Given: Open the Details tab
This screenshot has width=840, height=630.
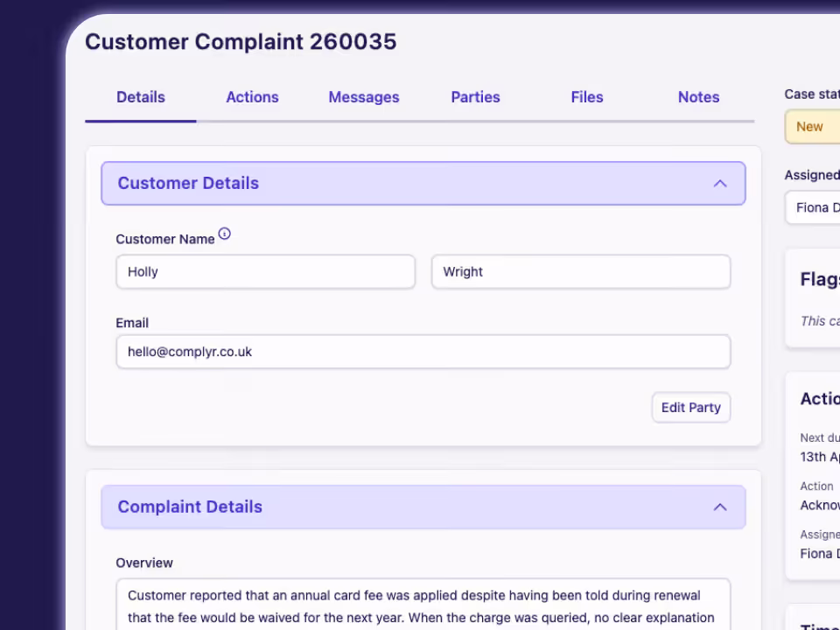Looking at the screenshot, I should (x=140, y=97).
